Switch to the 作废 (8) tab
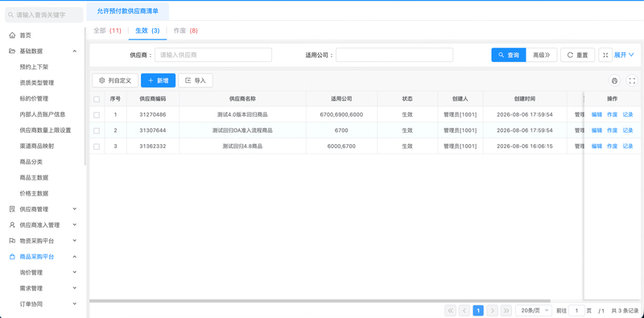644x318 pixels. click(186, 31)
